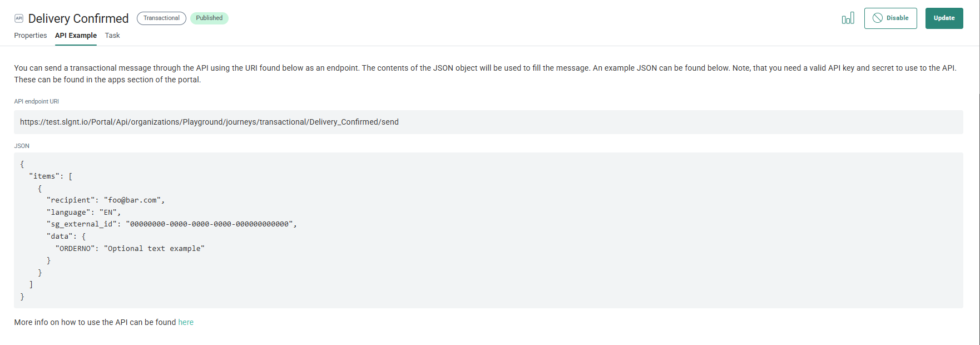This screenshot has width=980, height=345.
Task: Click the "items" line in the JSON
Action: pos(51,176)
